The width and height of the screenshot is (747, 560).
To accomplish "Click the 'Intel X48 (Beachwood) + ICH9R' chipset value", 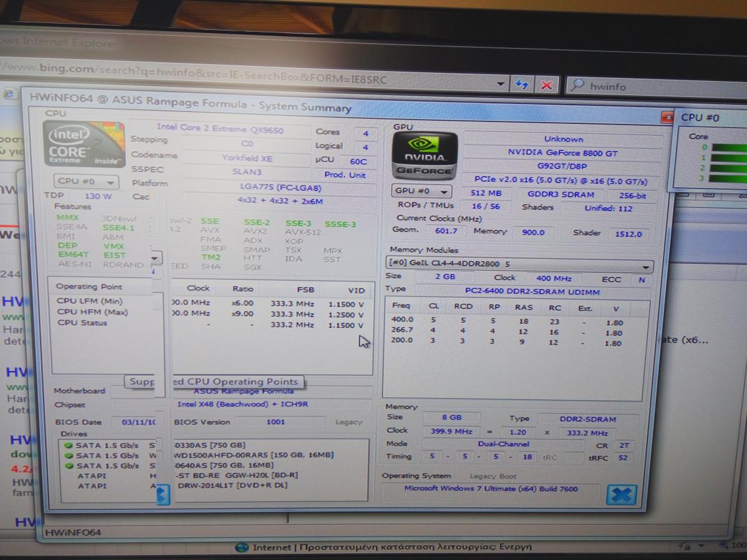I will 244,404.
